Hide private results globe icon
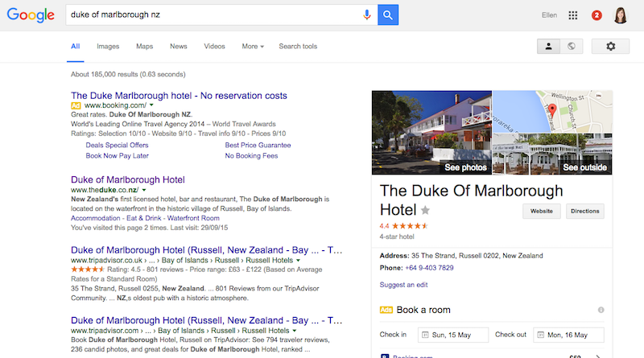Screen dimensions: 644x358 click(572, 47)
